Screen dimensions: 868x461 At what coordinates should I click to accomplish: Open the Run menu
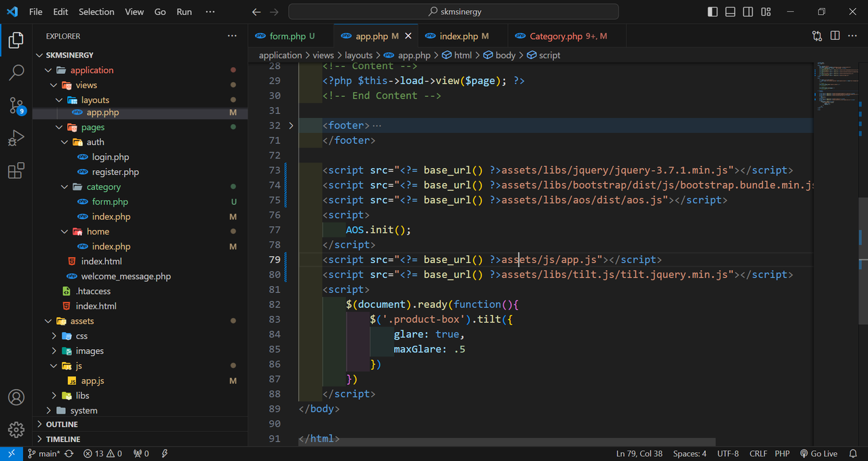[184, 12]
